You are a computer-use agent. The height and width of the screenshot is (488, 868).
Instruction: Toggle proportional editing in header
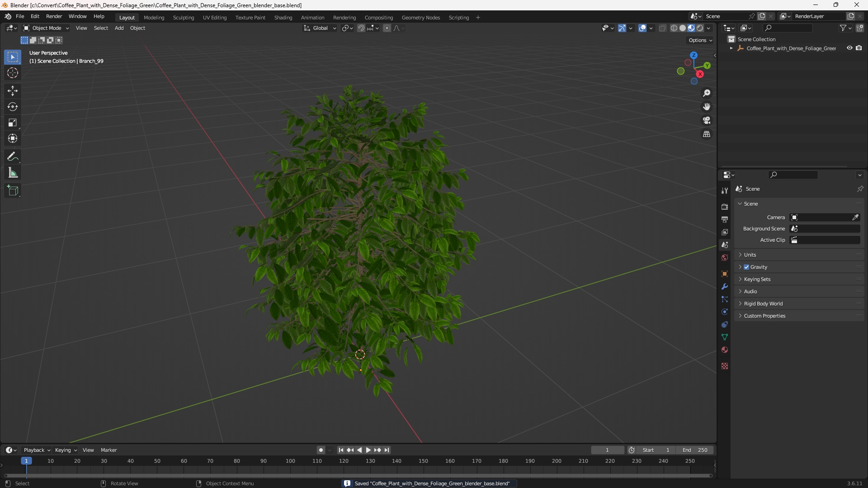(x=387, y=28)
